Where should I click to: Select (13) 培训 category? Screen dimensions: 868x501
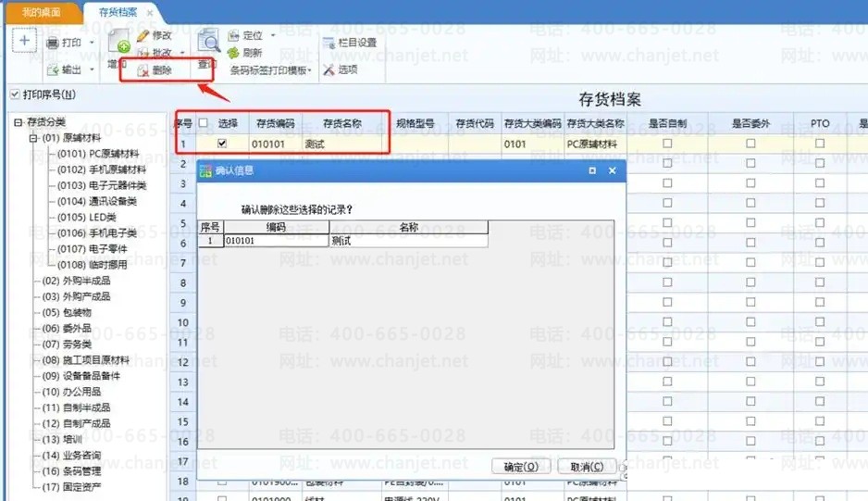[62, 440]
